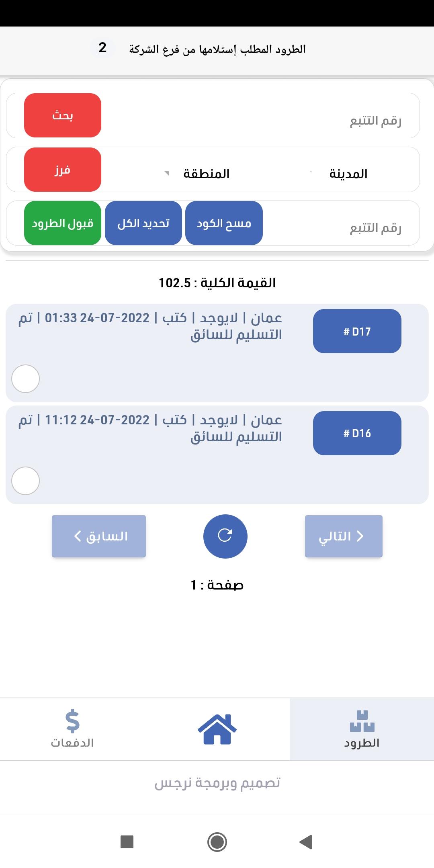Viewport: 434px width, 868px height.
Task: Tap Android home circle icon
Action: (x=217, y=841)
